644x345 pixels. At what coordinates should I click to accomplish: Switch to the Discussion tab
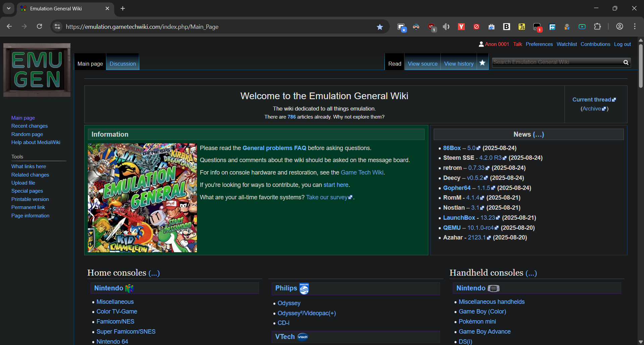click(123, 63)
